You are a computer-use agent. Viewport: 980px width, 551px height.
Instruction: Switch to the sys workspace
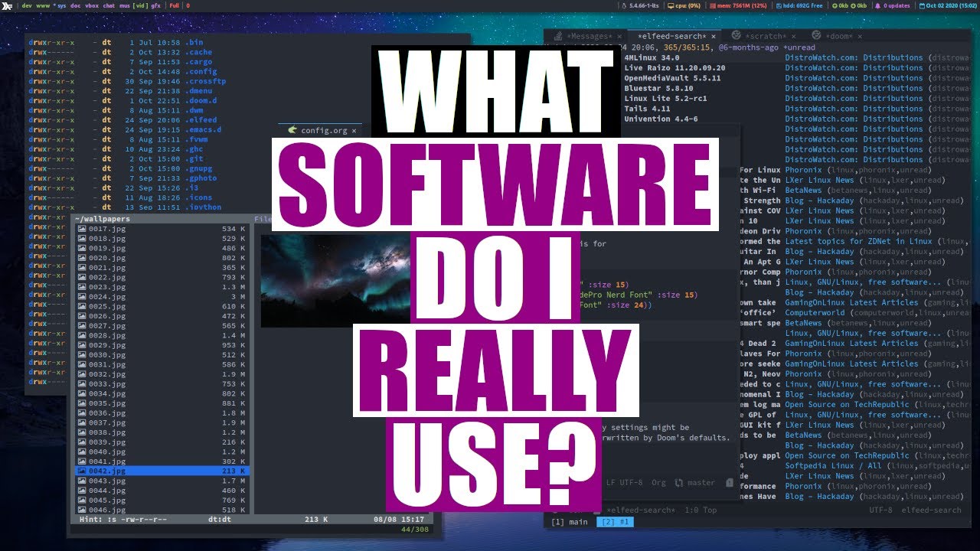pyautogui.click(x=61, y=5)
